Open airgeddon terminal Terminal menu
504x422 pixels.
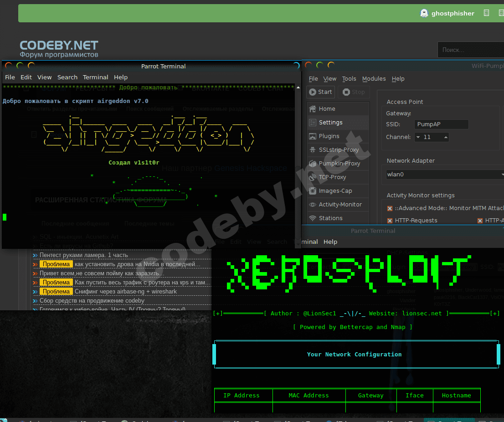pos(95,77)
